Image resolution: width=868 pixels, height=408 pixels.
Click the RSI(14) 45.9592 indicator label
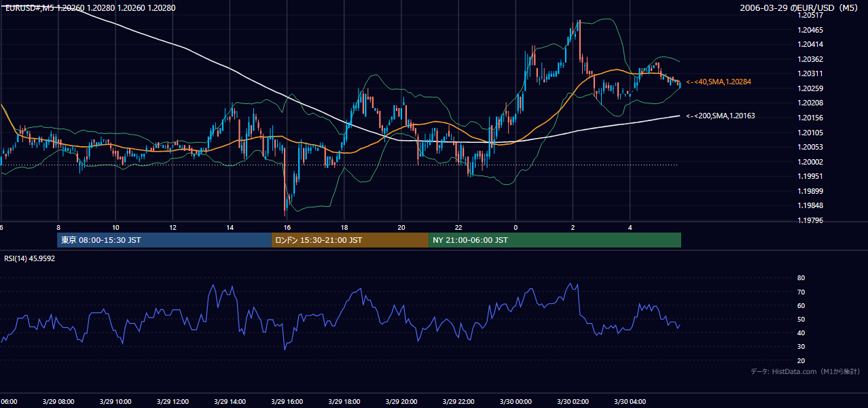(x=30, y=258)
